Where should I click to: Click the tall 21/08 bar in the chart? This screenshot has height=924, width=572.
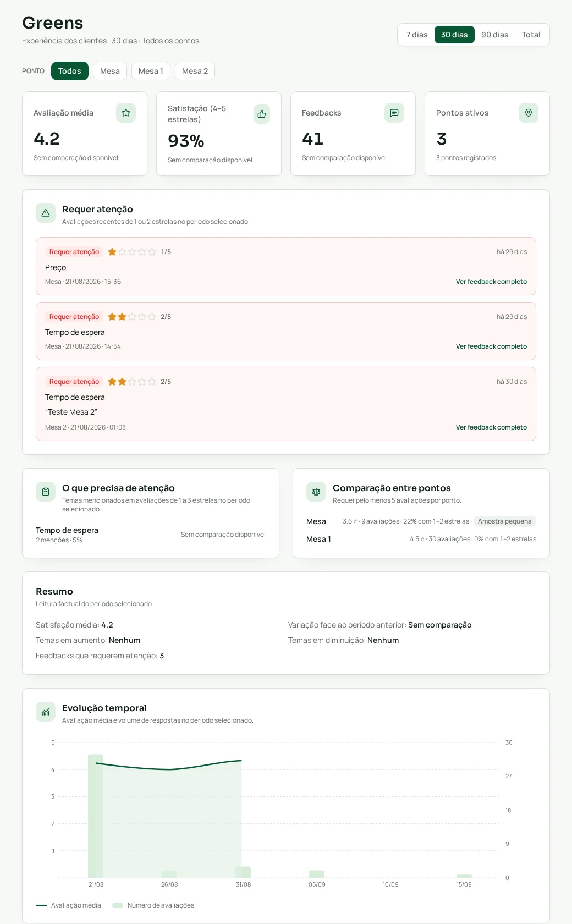pos(96,816)
